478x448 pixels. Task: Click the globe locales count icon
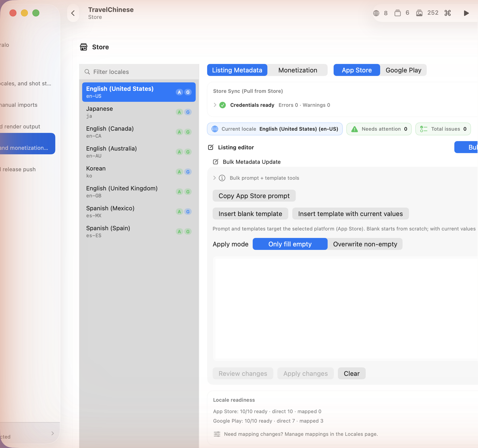coord(376,13)
